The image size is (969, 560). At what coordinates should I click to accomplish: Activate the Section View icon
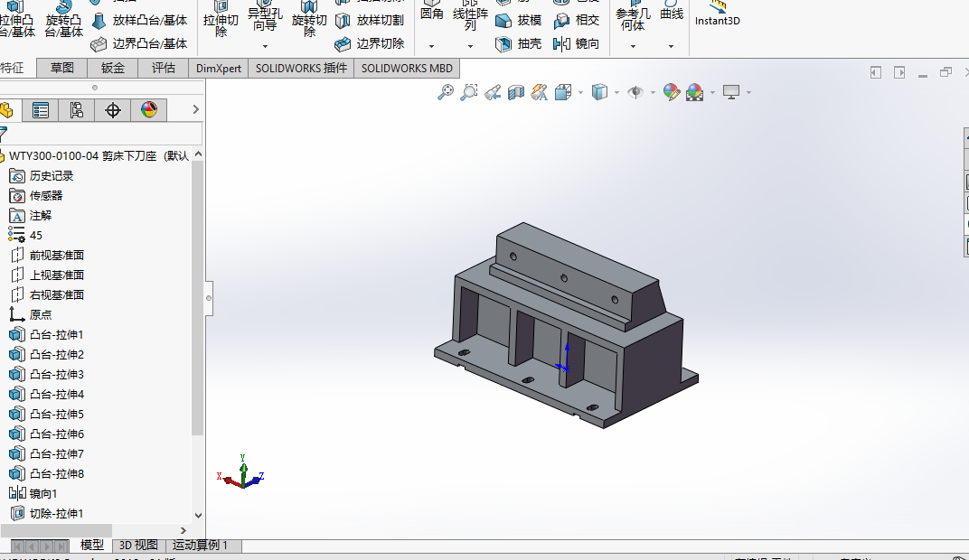(x=516, y=91)
